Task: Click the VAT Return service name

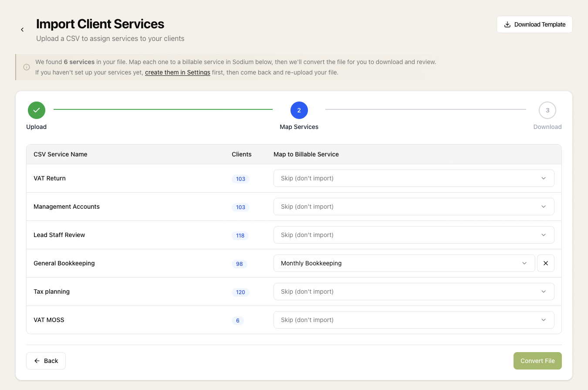Action: pos(50,178)
